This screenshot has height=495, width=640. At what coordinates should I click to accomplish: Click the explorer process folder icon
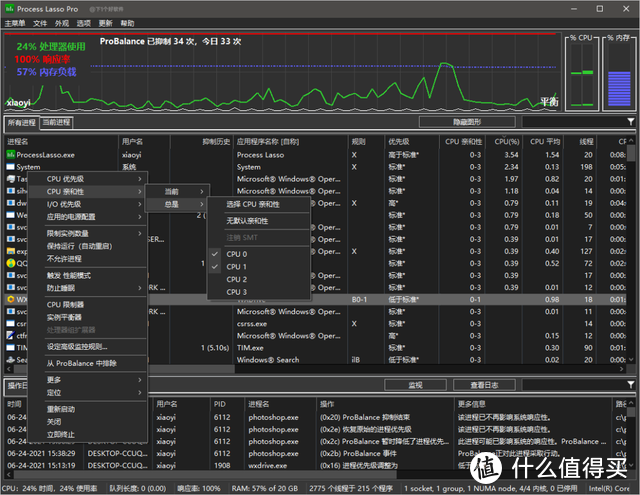pos(11,251)
